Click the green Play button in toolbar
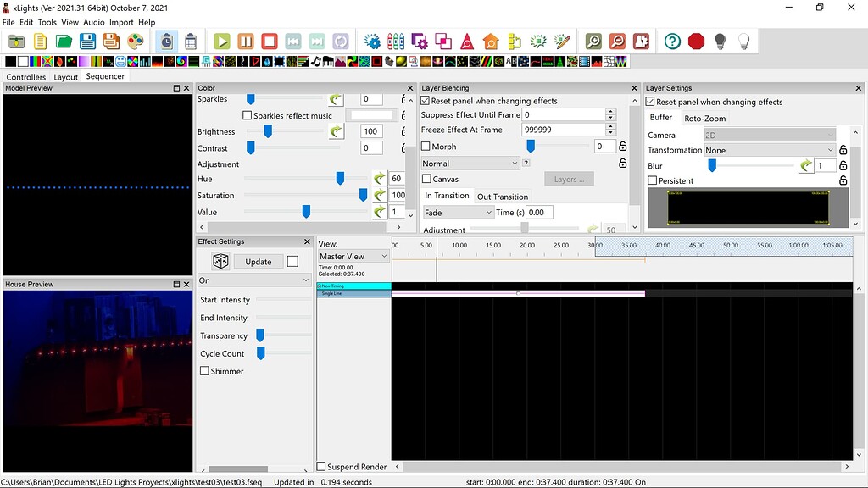This screenshot has width=868, height=488. [x=222, y=41]
